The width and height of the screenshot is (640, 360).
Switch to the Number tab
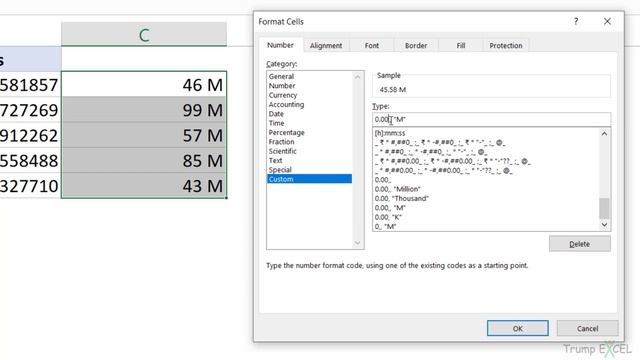[x=280, y=45]
